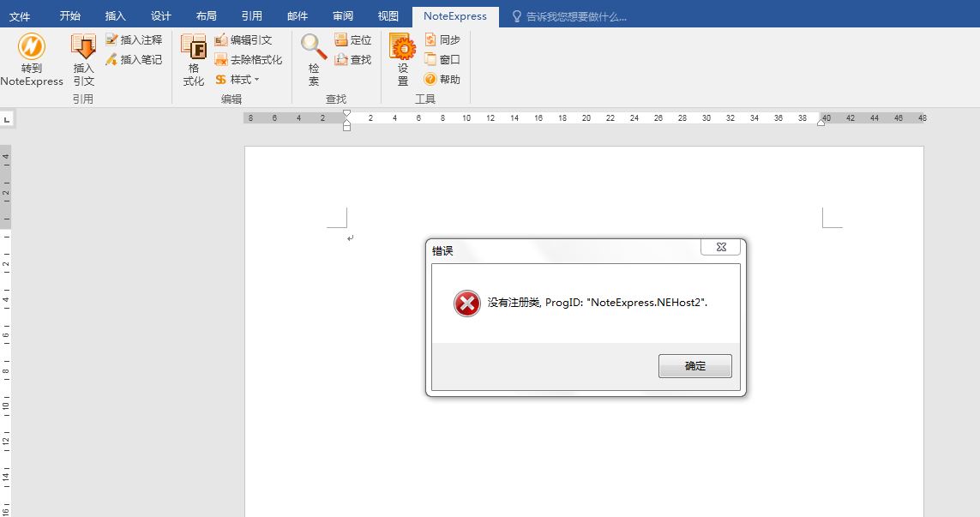The height and width of the screenshot is (517, 980).
Task: Click 去除格式化 remove formatting
Action: 248,59
